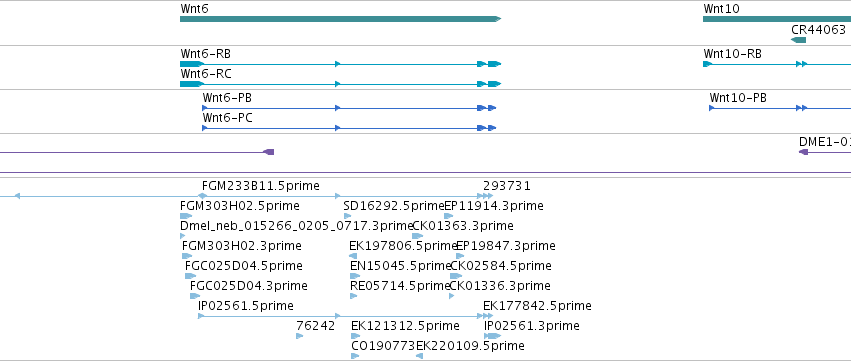Image resolution: width=851 pixels, height=361 pixels.
Task: Click the purple arrow glyph below Wnt6-PC
Action: pos(269,152)
